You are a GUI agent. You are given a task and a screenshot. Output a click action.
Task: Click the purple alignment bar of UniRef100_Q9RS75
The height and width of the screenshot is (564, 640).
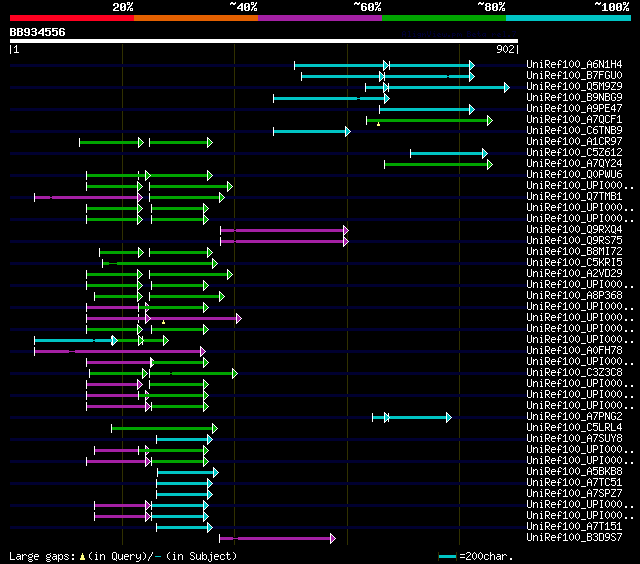(x=284, y=242)
